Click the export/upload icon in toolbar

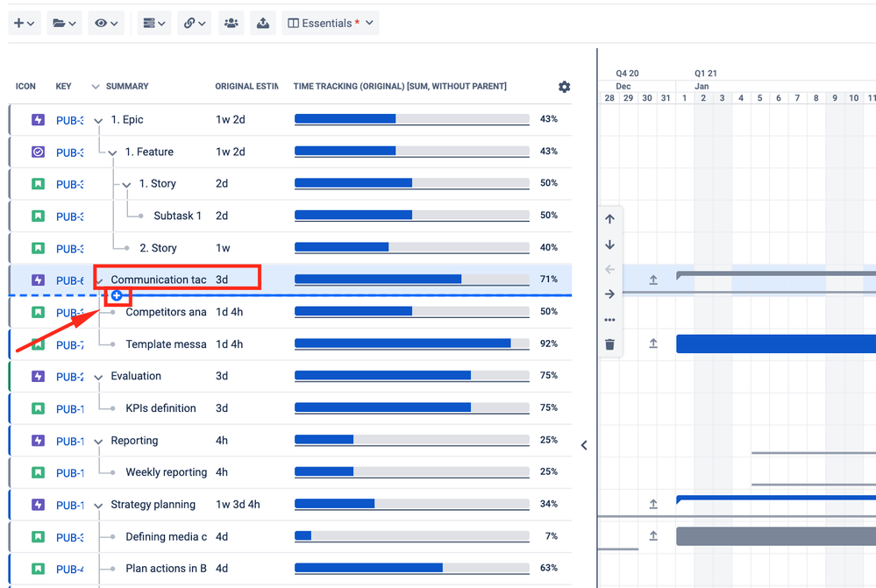point(262,24)
